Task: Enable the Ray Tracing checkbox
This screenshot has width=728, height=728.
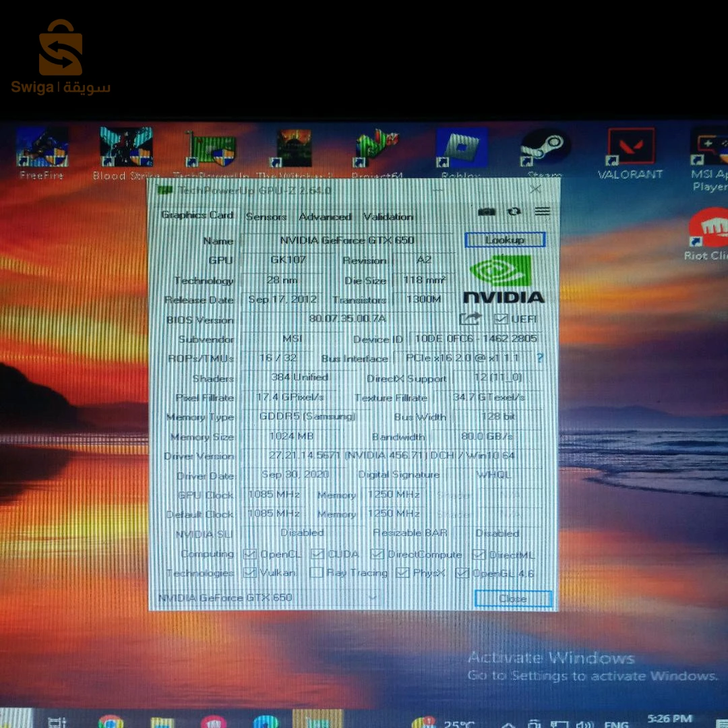Action: tap(315, 572)
